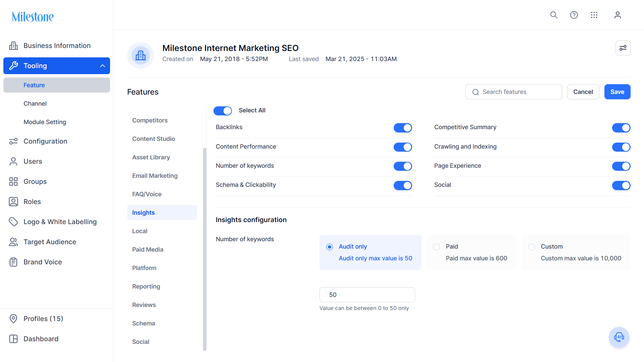Turn off Page Experience toggle
The height and width of the screenshot is (362, 644).
(x=621, y=166)
